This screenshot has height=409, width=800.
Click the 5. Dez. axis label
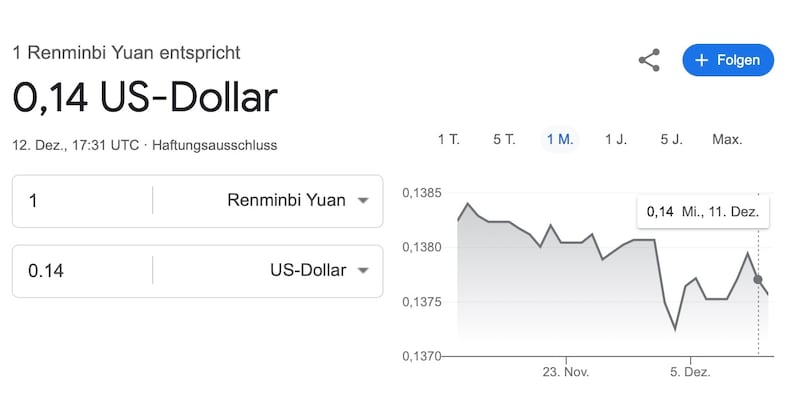pyautogui.click(x=689, y=372)
